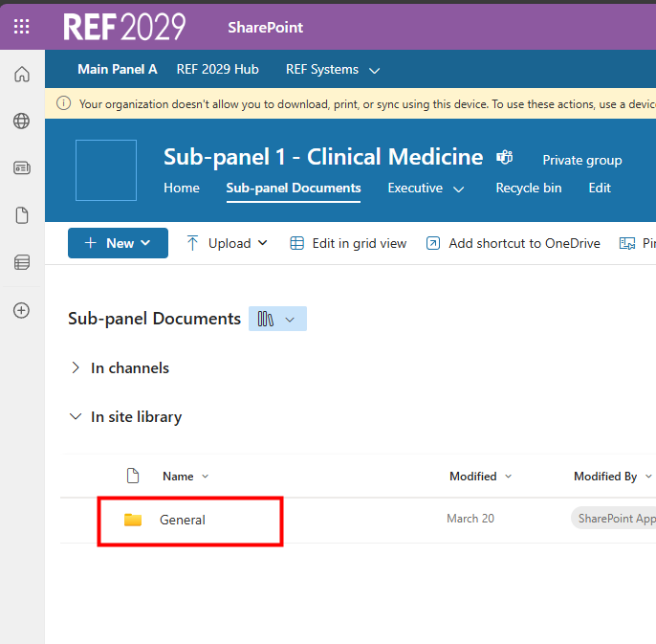The height and width of the screenshot is (644, 656).
Task: Open the New button dropdown
Action: tap(118, 243)
